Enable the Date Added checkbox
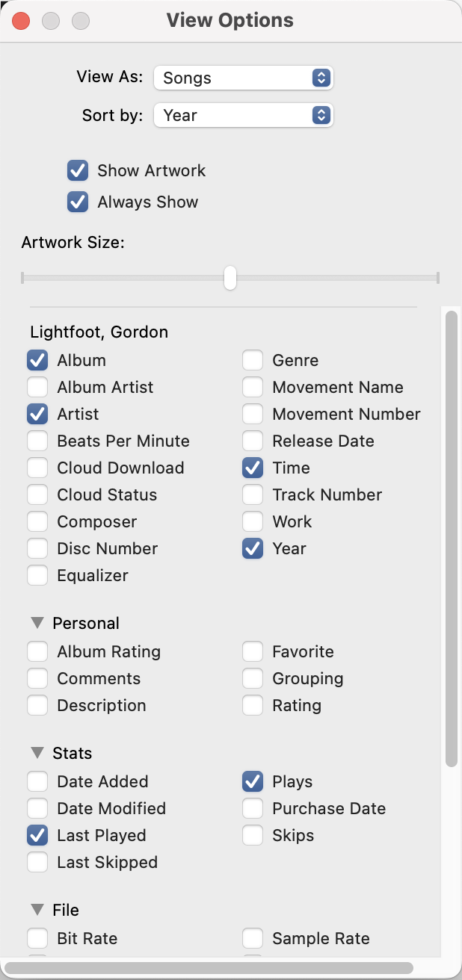 (x=37, y=781)
